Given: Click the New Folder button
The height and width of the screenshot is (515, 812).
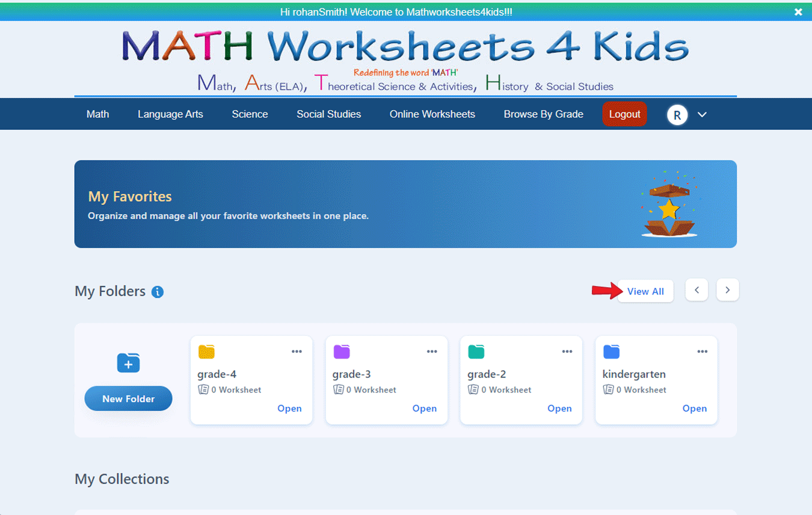Looking at the screenshot, I should (x=128, y=398).
